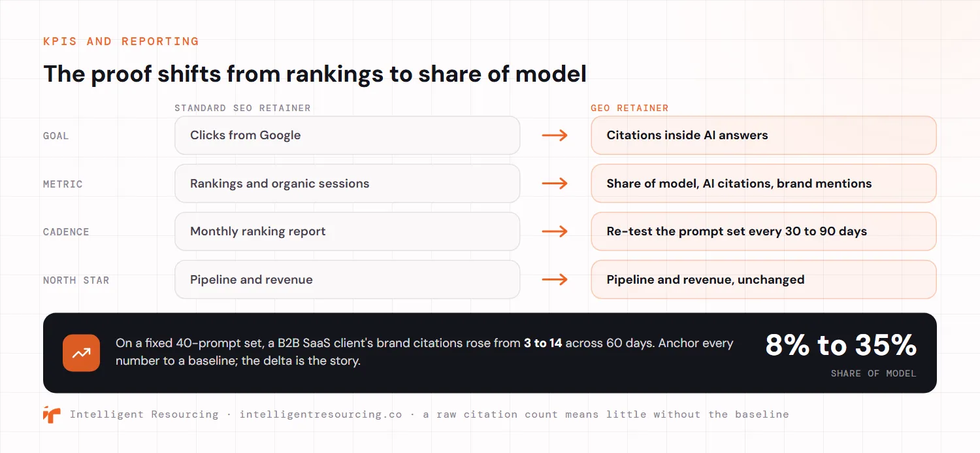Select the 'Pipeline and revenue, unchanged' card
The image size is (980, 453).
tap(764, 280)
